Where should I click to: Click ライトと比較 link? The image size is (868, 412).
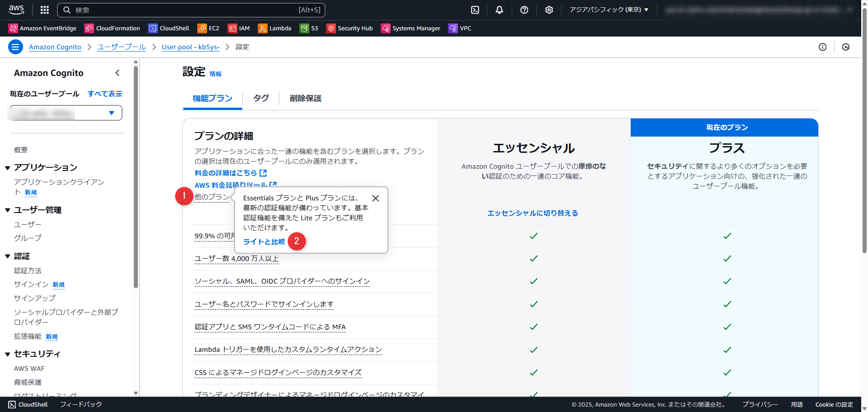click(264, 242)
